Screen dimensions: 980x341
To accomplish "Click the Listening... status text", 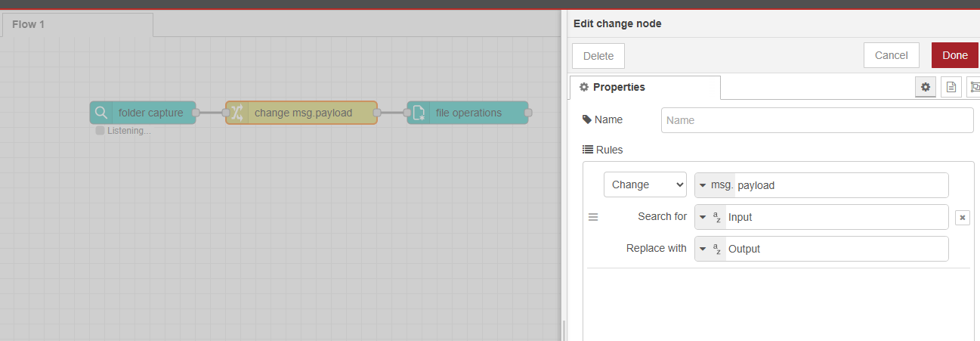I will coord(128,131).
